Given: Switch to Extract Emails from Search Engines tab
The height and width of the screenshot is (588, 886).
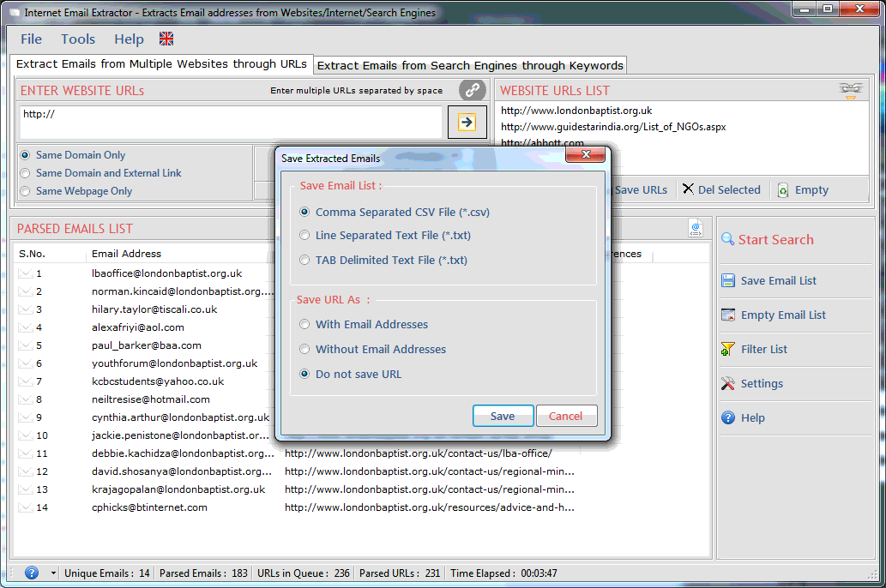Looking at the screenshot, I should click(x=470, y=65).
